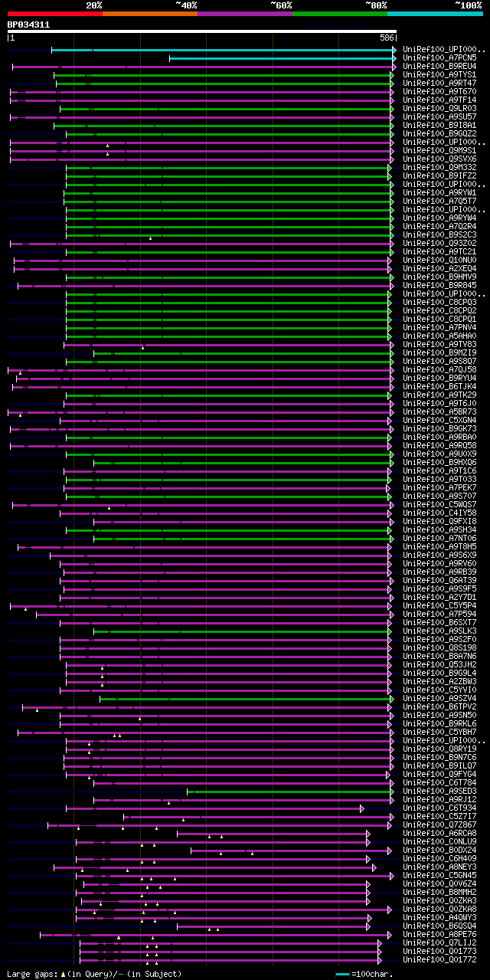Screen dimensions: 490x980
Task: Click the UniRef100_C5XGN4 label
Action: (439, 420)
